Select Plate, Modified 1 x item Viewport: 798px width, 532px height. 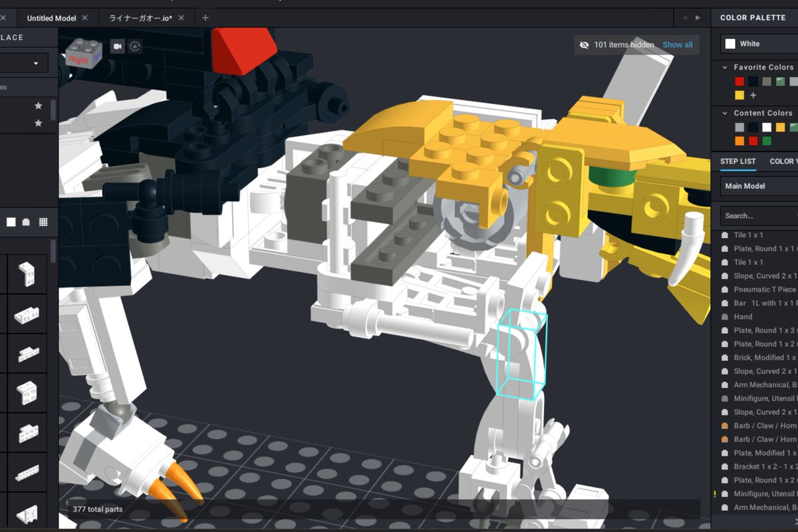coord(765,453)
